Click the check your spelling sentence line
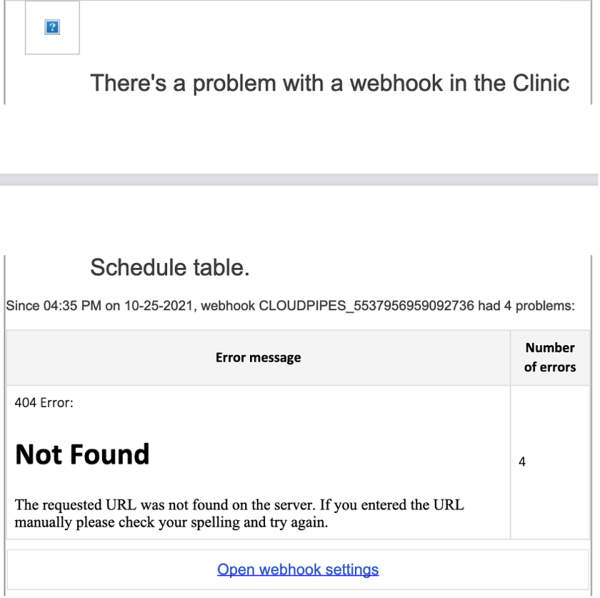The image size is (600, 598). [x=171, y=522]
